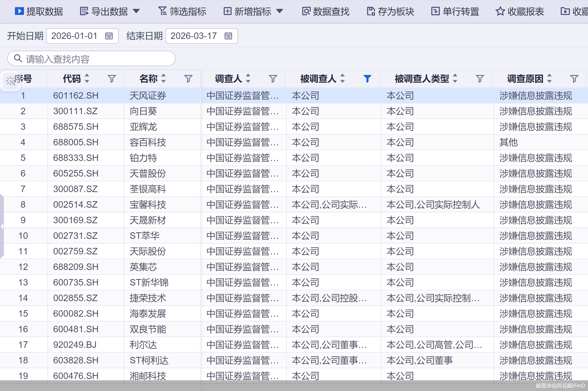Toggle the active filter on 被调查人 column

click(x=367, y=78)
